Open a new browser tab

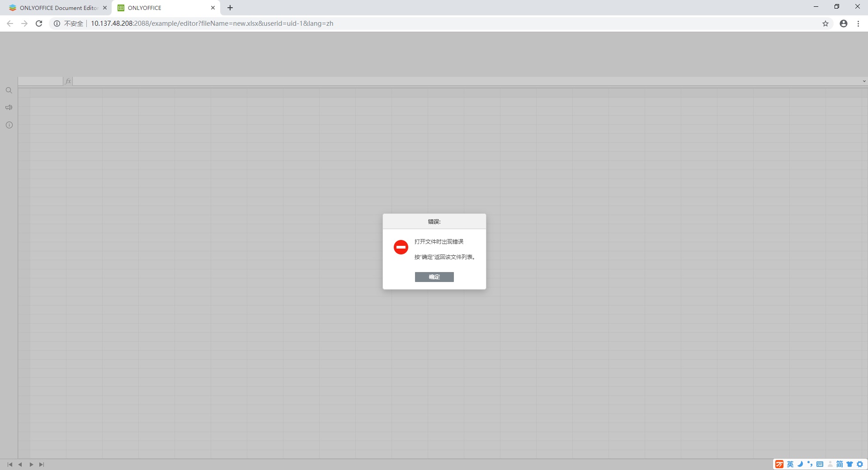[230, 8]
